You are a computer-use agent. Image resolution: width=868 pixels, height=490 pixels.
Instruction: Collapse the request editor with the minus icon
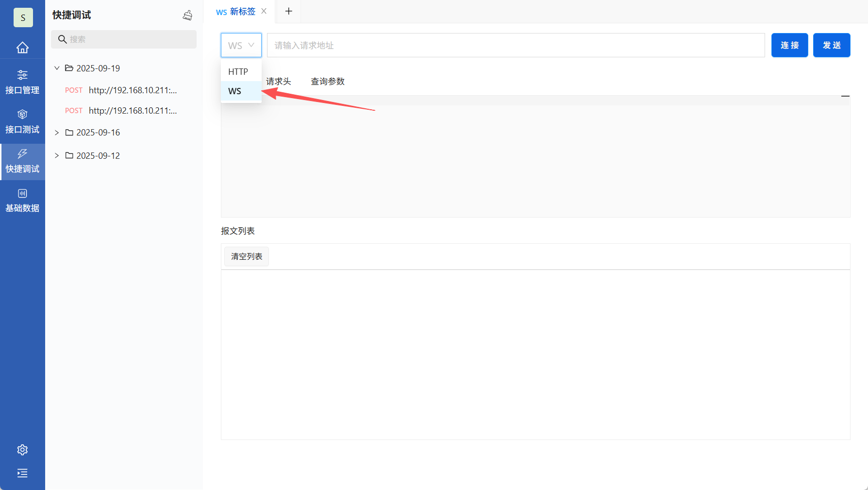(x=846, y=96)
